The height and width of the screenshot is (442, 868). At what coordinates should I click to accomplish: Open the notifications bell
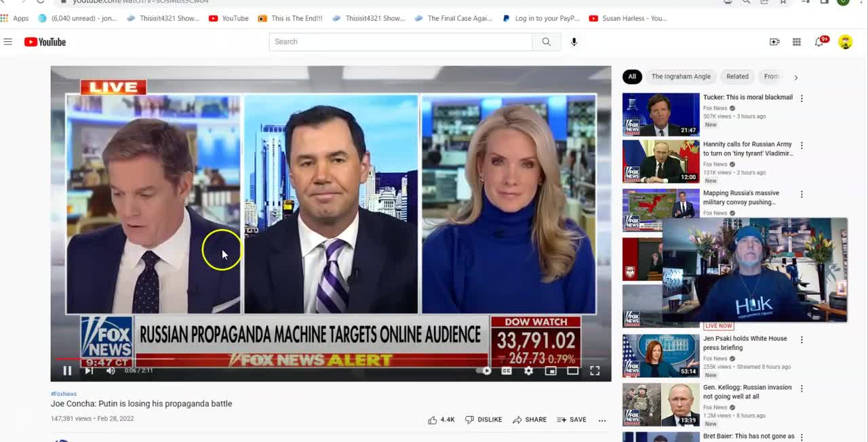pyautogui.click(x=820, y=42)
